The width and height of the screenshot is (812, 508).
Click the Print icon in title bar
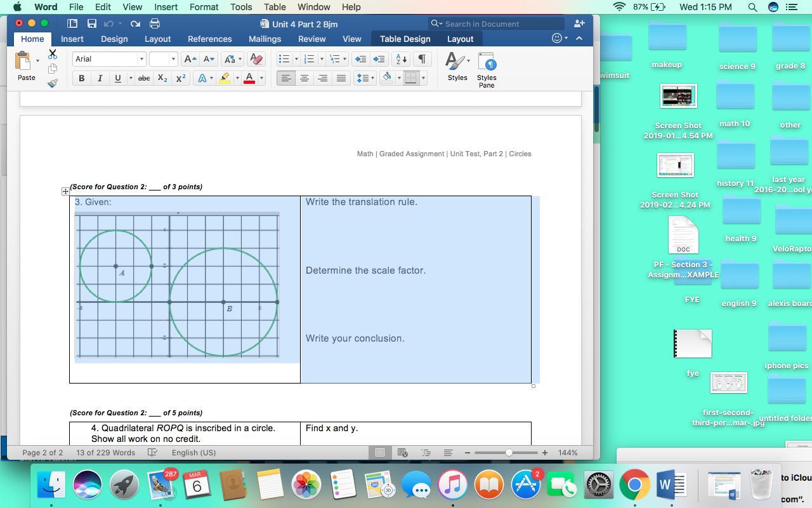click(155, 23)
